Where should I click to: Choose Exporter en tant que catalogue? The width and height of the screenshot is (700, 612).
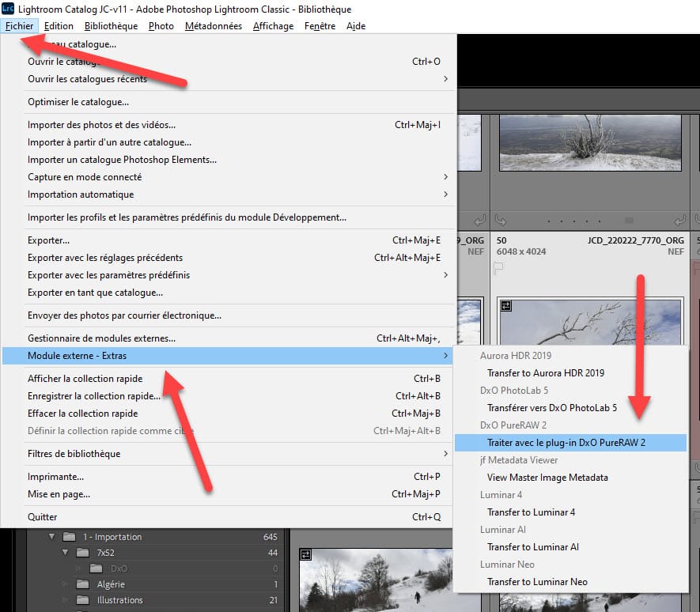click(229, 293)
